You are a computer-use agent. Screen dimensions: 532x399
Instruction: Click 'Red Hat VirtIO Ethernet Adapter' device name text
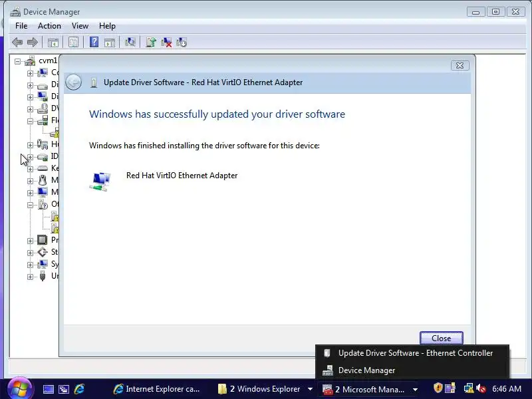tap(182, 176)
